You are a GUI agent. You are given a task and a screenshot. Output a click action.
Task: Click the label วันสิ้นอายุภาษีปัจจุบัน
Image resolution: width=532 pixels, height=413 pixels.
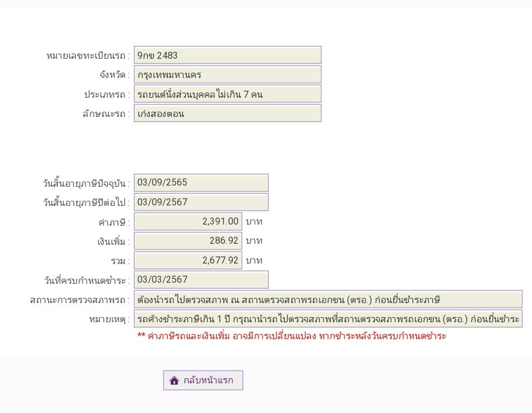coord(86,183)
